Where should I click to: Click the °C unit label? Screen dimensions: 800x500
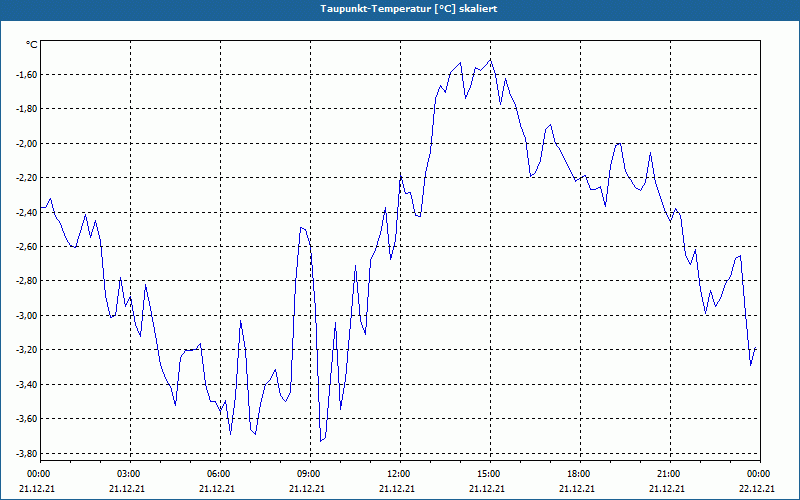click(32, 45)
